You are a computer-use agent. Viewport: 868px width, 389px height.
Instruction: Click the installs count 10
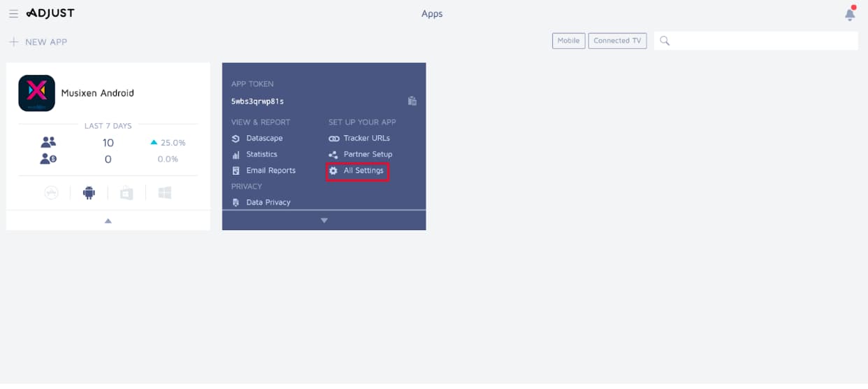click(108, 143)
